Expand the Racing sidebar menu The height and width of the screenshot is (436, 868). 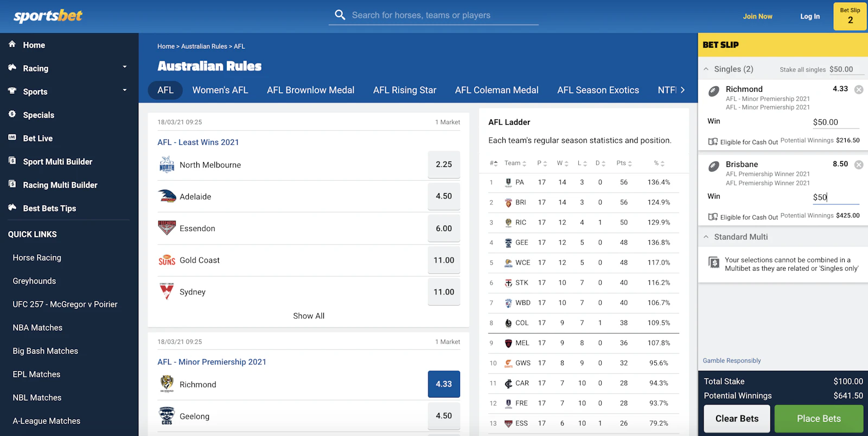tap(125, 67)
